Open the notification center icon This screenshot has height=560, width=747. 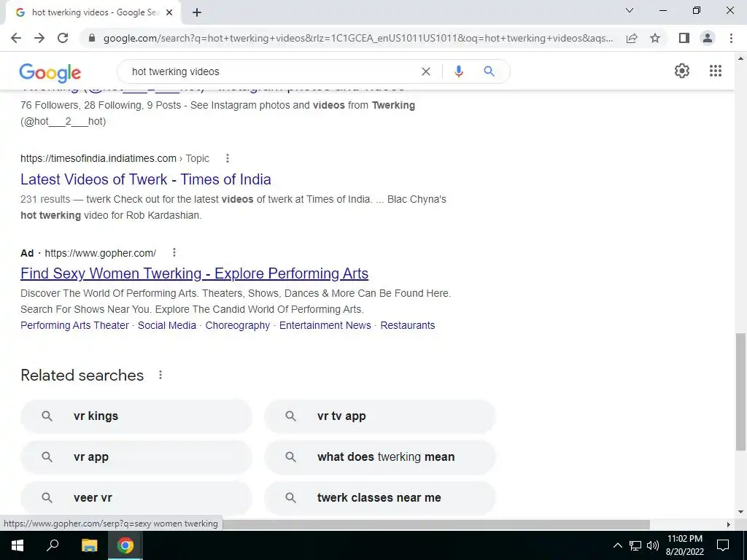[x=723, y=545]
